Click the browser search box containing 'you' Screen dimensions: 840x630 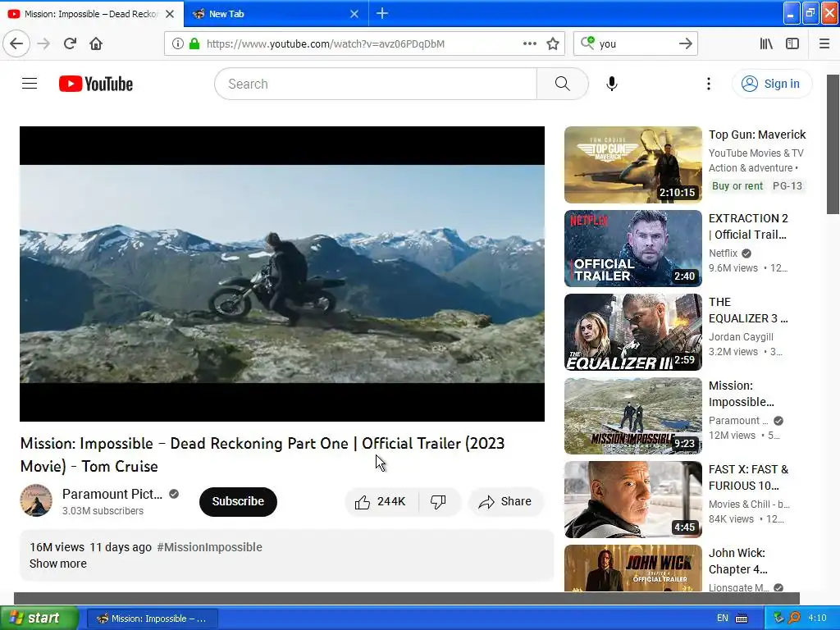coord(636,43)
